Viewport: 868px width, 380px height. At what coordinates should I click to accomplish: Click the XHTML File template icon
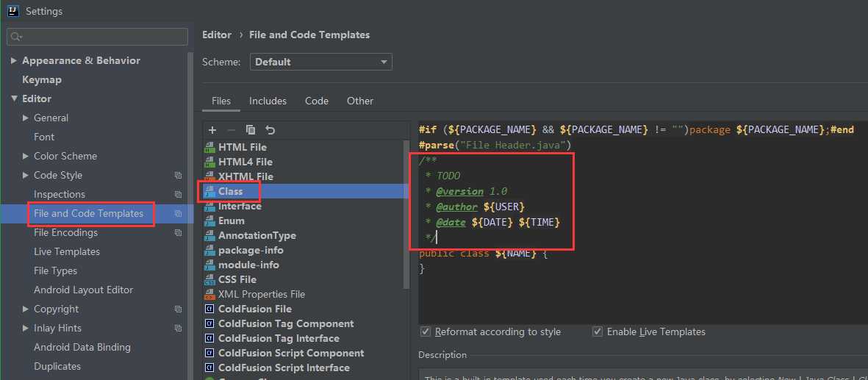click(x=209, y=176)
